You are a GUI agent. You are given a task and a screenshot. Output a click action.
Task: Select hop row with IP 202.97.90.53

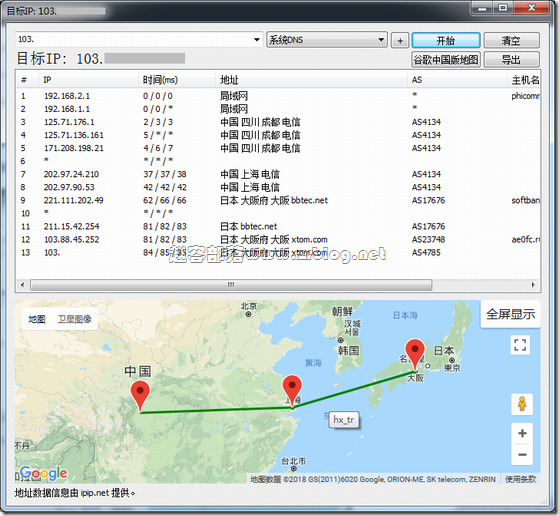[278, 187]
